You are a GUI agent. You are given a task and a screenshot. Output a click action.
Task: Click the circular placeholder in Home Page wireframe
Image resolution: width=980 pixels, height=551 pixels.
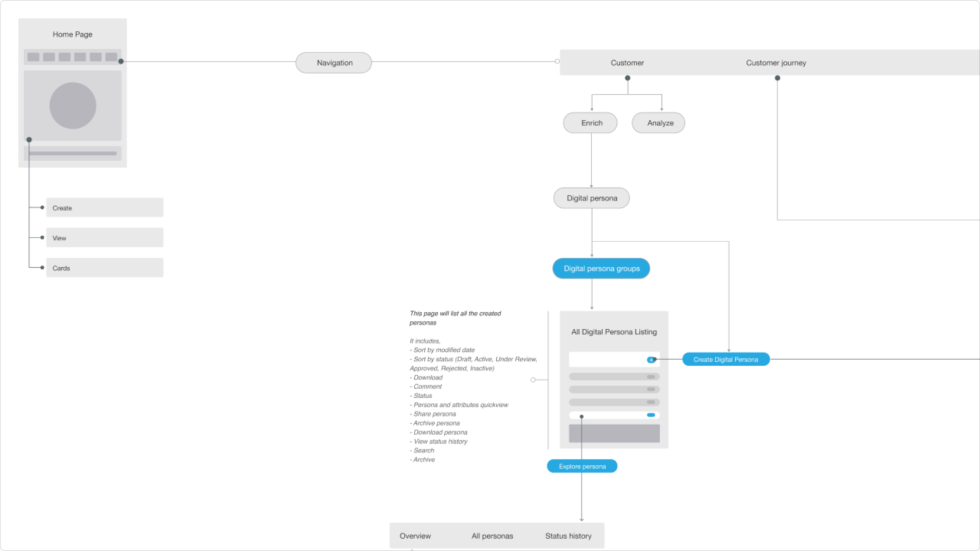[x=73, y=106]
